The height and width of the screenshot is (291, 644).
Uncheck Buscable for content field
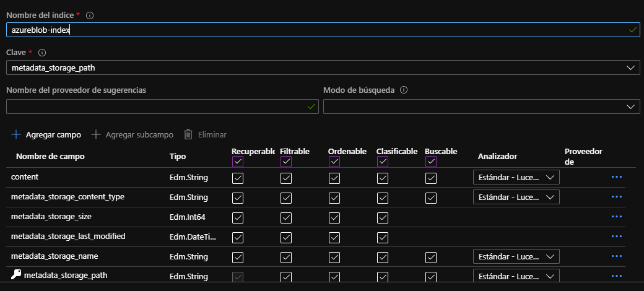coord(431,178)
